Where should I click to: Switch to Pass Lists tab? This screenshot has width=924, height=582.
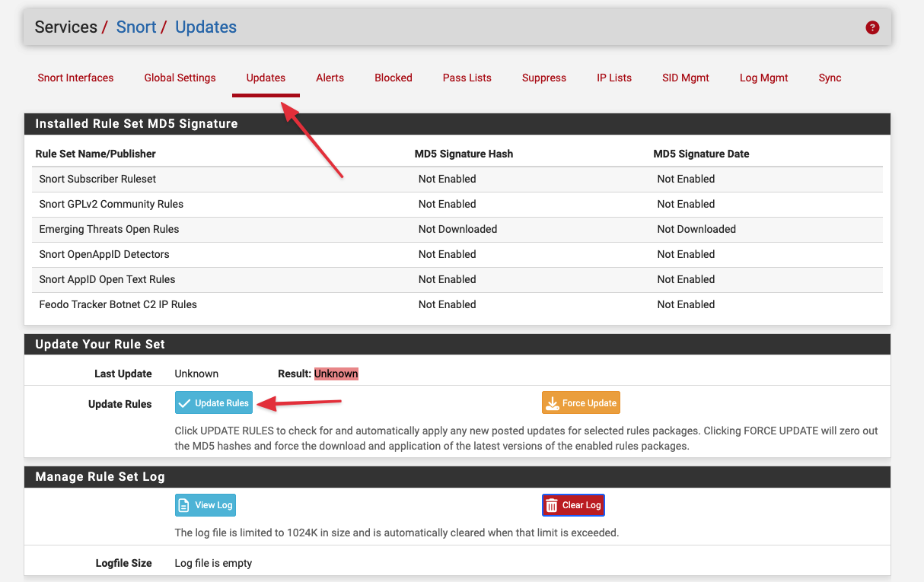pos(467,78)
